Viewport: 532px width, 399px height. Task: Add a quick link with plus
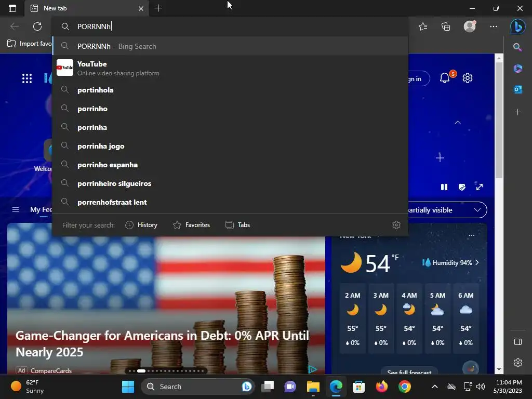coord(440,158)
